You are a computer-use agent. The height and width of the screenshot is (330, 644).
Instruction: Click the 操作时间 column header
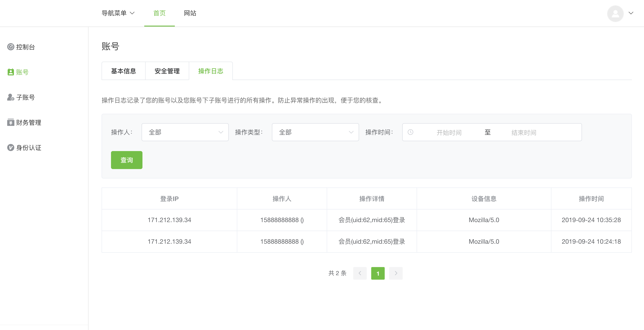tap(591, 199)
